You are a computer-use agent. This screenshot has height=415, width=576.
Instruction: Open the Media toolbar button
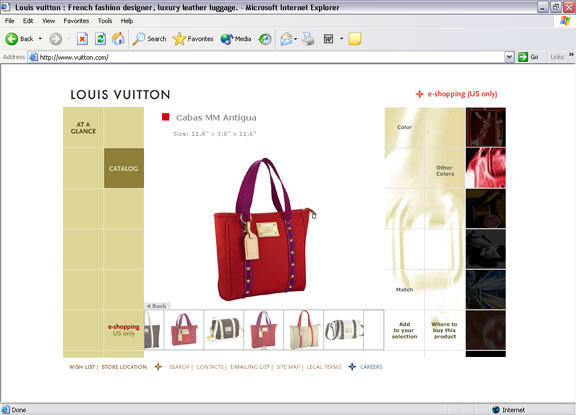coord(236,39)
